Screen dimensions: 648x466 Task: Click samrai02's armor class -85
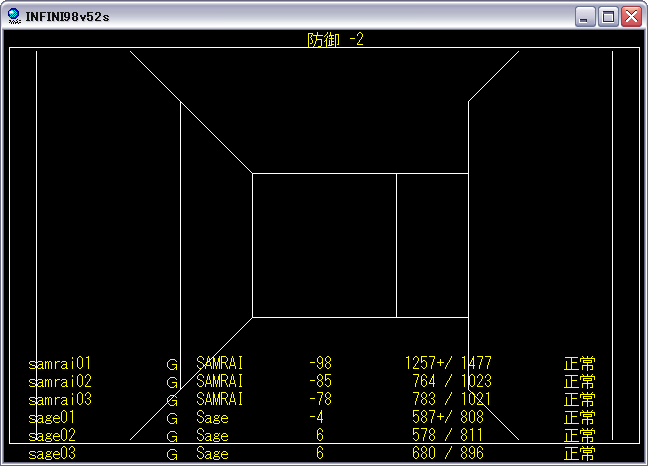point(320,381)
